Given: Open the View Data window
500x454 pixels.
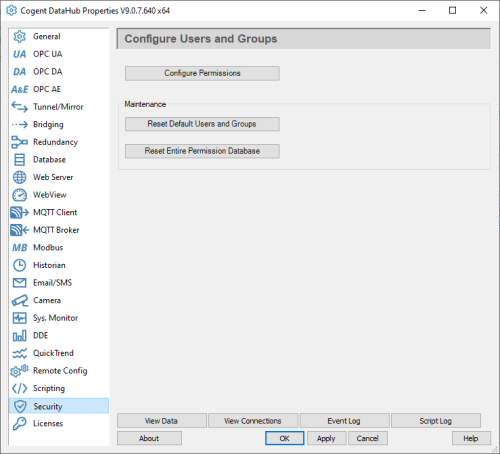Looking at the screenshot, I should coord(161,421).
